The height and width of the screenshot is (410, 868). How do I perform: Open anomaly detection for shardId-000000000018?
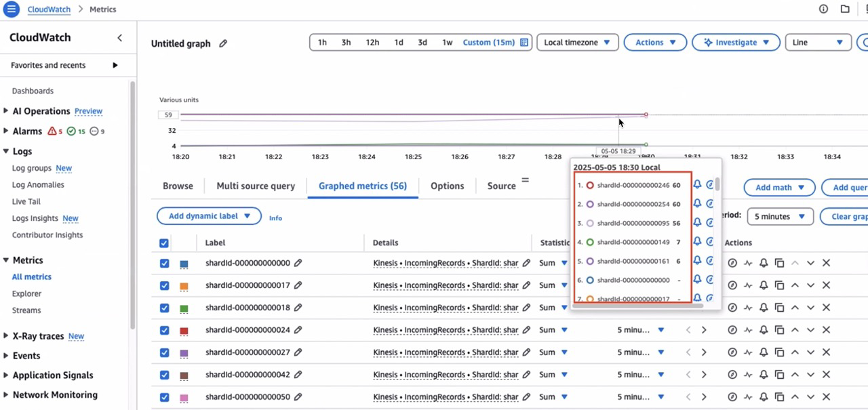[x=732, y=308]
